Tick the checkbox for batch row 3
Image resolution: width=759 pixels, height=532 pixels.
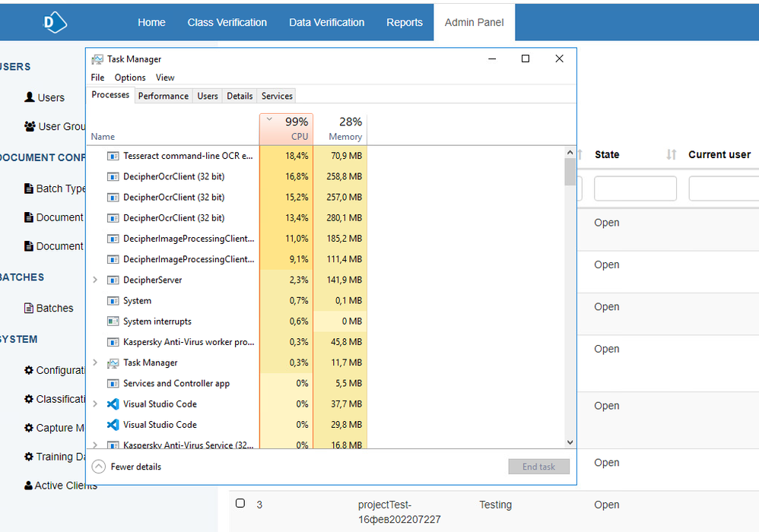[240, 503]
